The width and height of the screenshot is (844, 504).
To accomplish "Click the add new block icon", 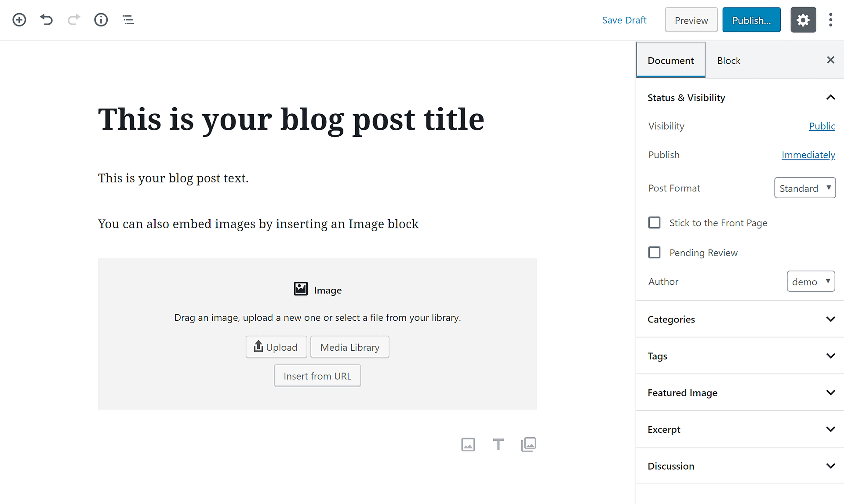I will (19, 19).
